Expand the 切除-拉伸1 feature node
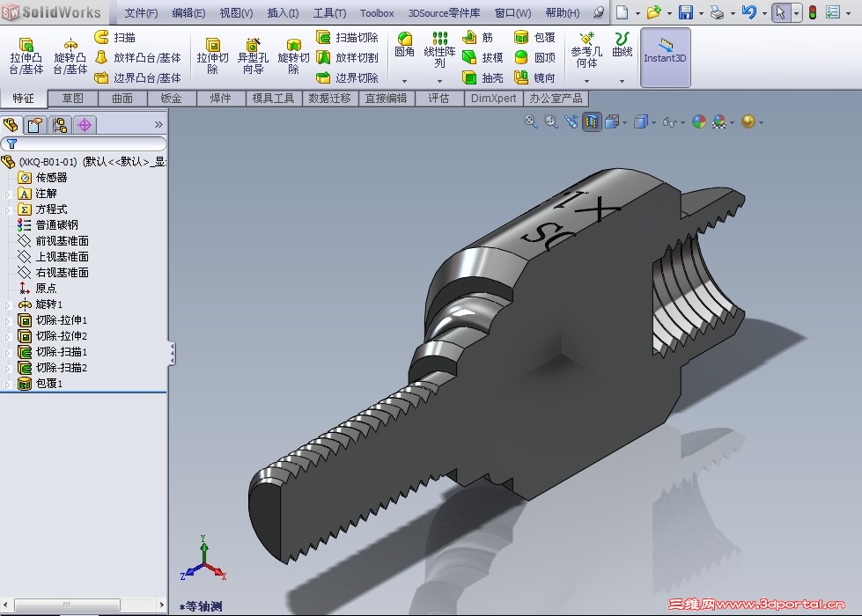862x616 pixels. [8, 320]
